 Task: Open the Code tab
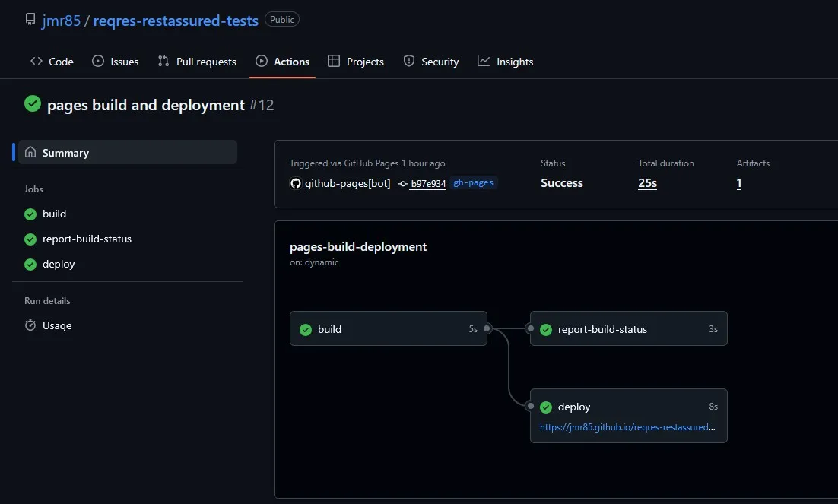[x=60, y=62]
